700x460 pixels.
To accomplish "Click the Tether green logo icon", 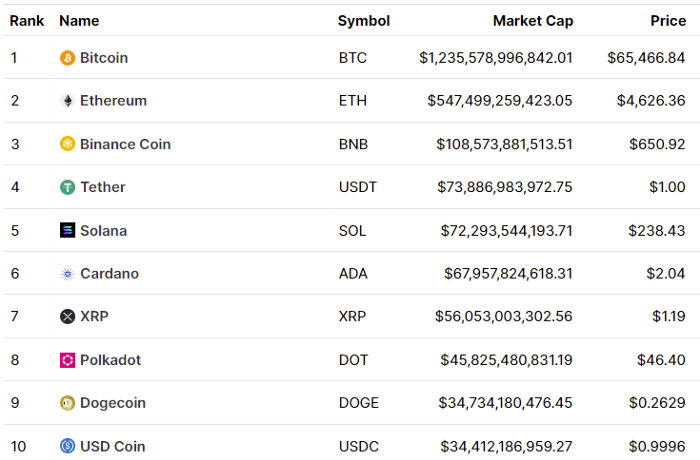I will point(67,187).
